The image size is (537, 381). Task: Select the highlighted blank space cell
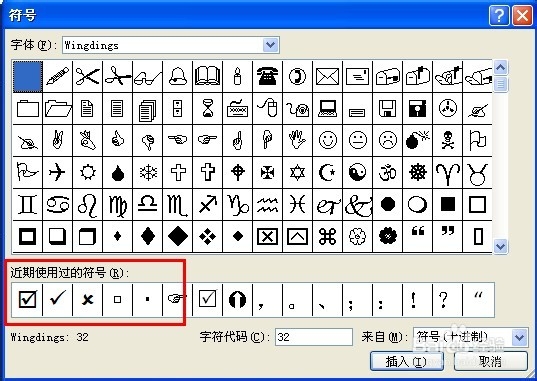[28, 77]
